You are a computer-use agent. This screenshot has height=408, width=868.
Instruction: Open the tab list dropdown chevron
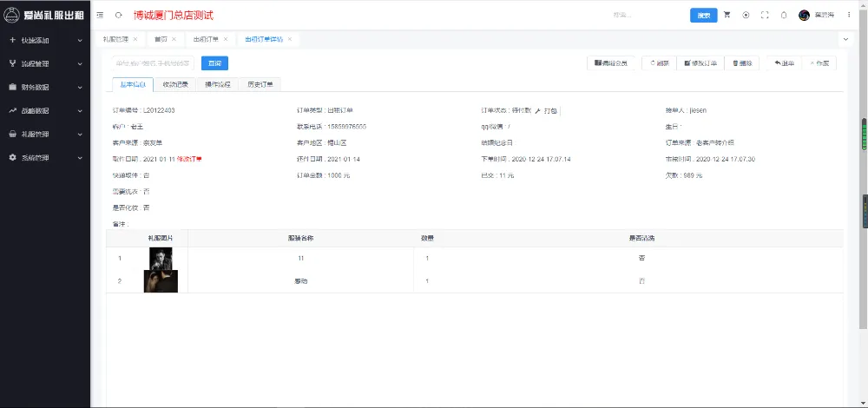tap(845, 39)
